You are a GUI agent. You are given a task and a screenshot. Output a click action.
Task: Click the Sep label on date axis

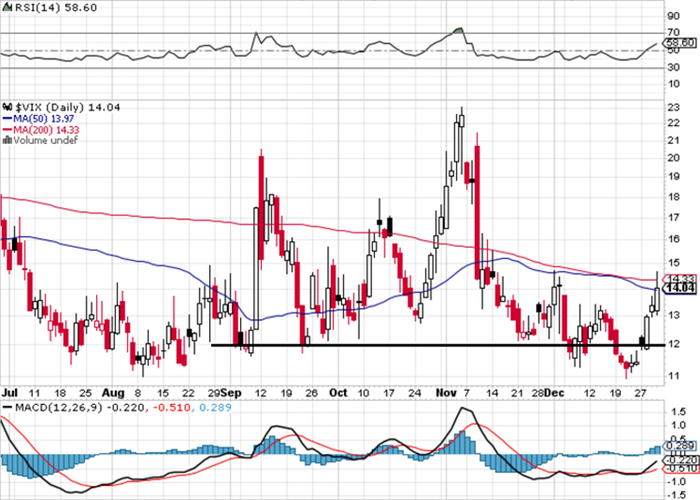[x=232, y=393]
